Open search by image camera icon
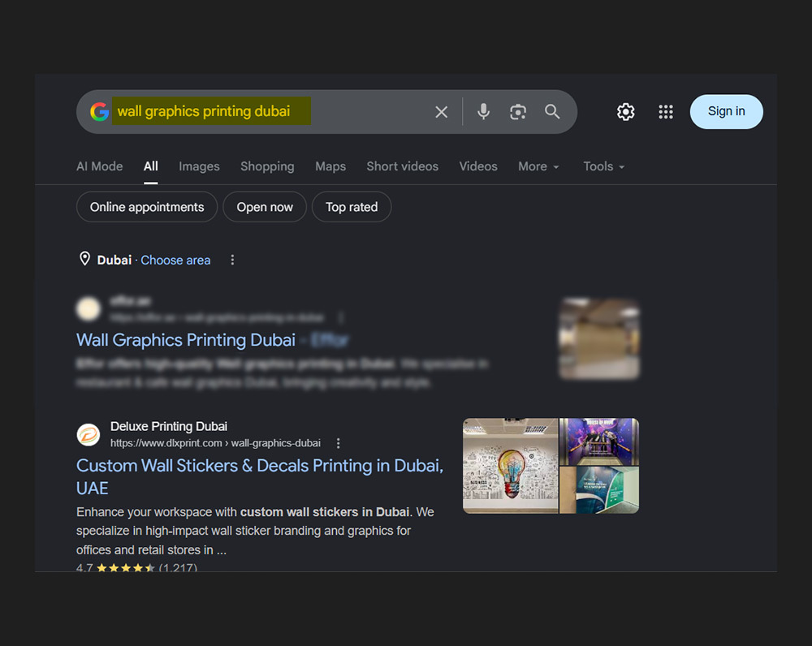Image resolution: width=812 pixels, height=646 pixels. (x=518, y=112)
